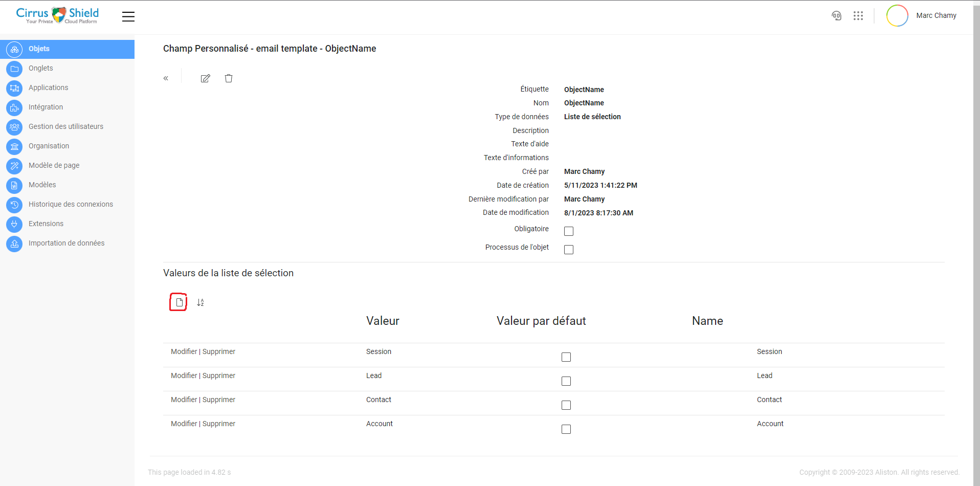The height and width of the screenshot is (486, 980).
Task: Select Importation de données in the sidebar
Action: [x=66, y=243]
